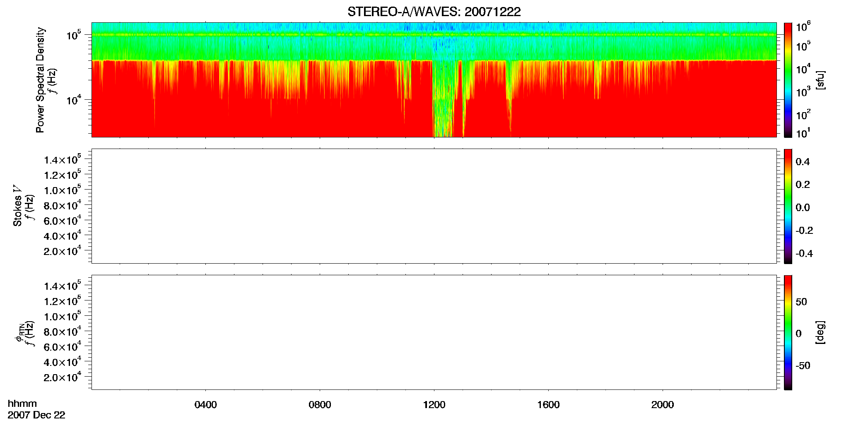This screenshot has width=868, height=447.
Task: Click the hhmm axis units label
Action: click(22, 404)
